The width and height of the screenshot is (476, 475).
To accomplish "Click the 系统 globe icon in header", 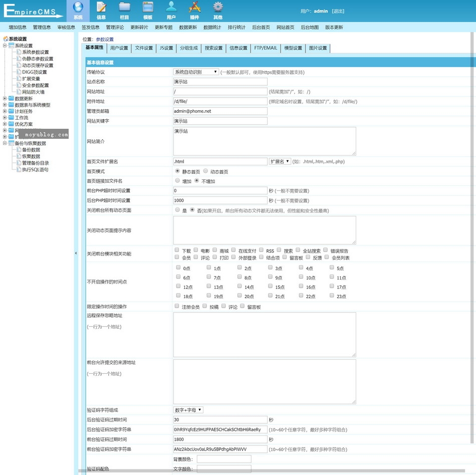I will tap(78, 8).
